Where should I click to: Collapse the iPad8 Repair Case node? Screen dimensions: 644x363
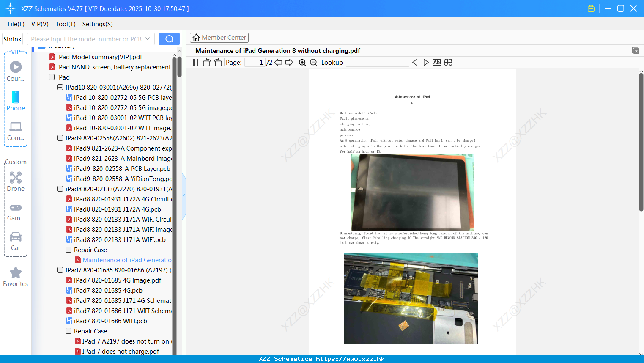click(x=69, y=250)
